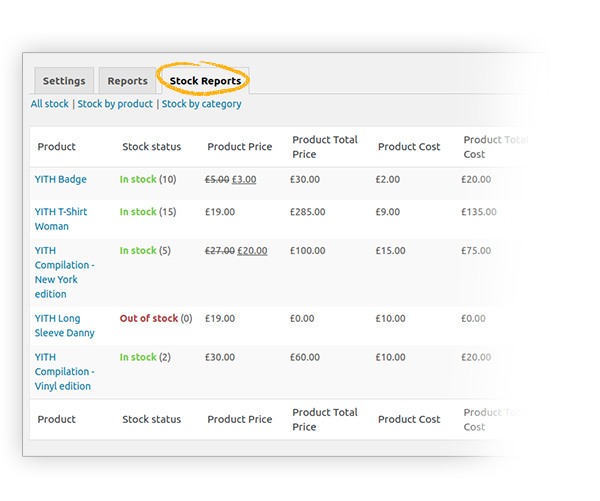600x501 pixels.
Task: Click the footer Product Cost header
Action: [x=409, y=419]
